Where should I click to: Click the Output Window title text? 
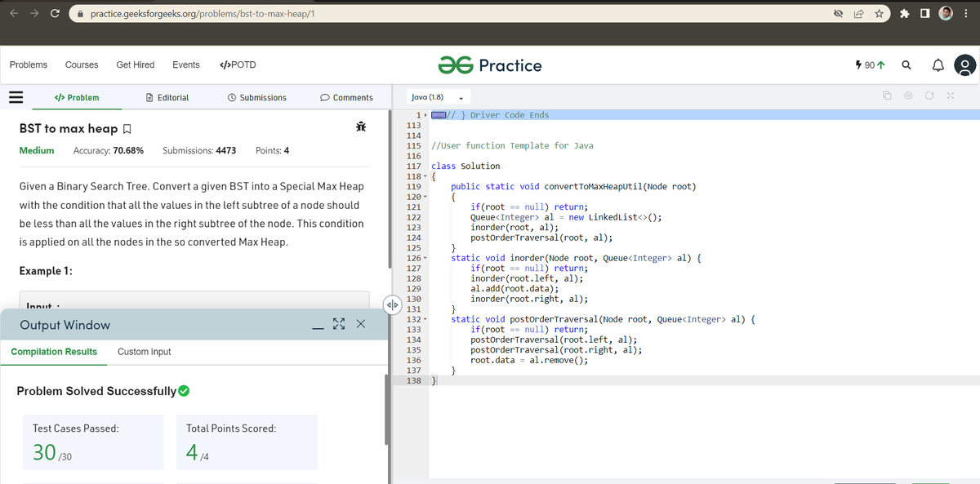point(65,325)
